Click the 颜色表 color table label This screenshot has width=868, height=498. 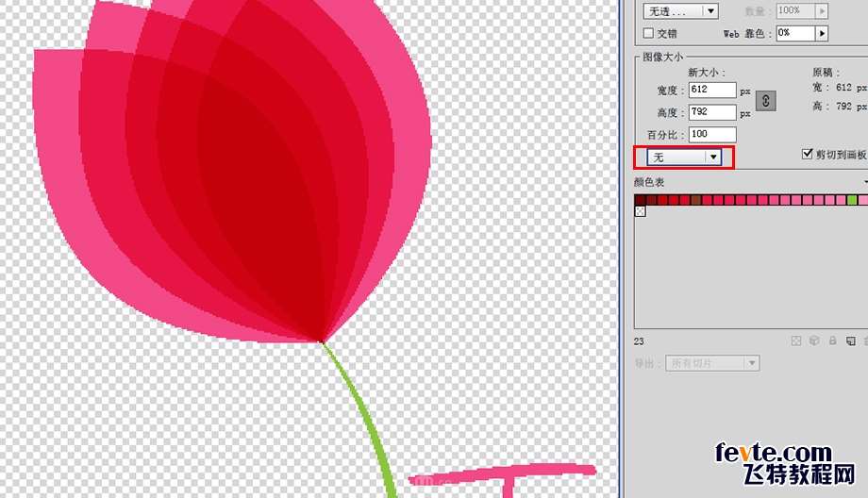(x=649, y=182)
